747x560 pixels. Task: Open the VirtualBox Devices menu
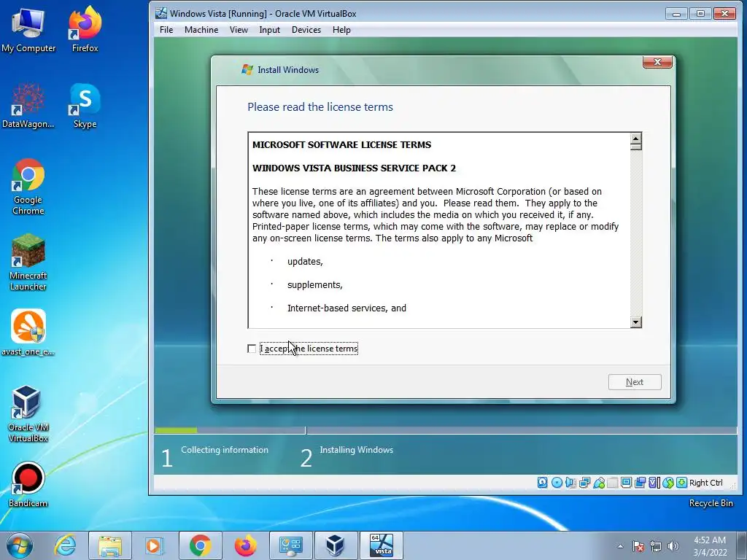pyautogui.click(x=306, y=30)
